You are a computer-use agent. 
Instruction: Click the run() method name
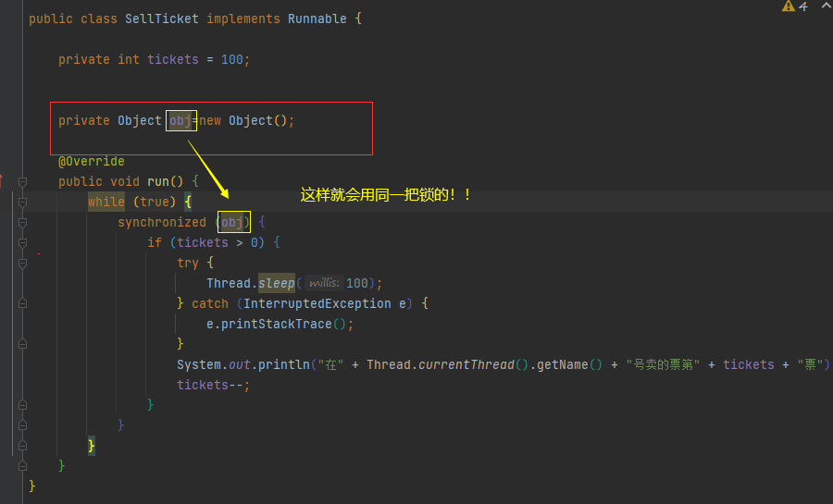(157, 181)
